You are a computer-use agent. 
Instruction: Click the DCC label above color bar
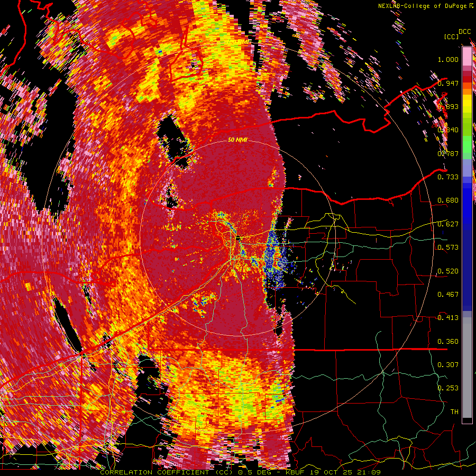tap(464, 32)
